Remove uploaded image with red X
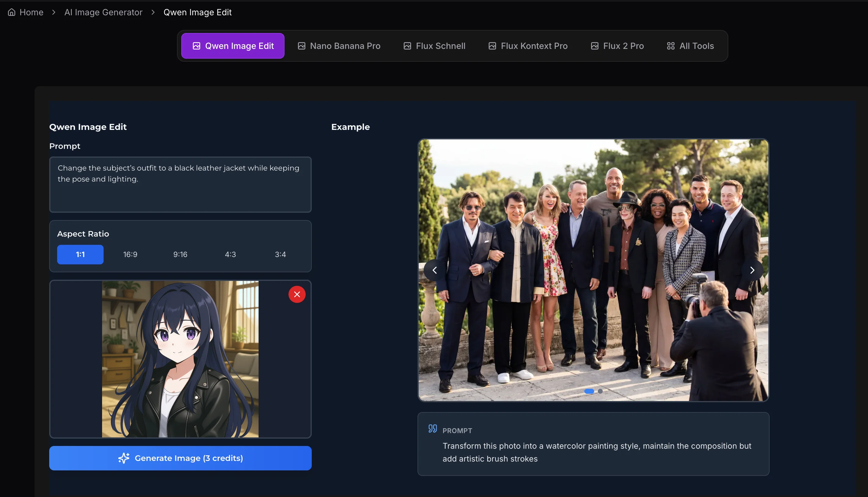 [296, 294]
